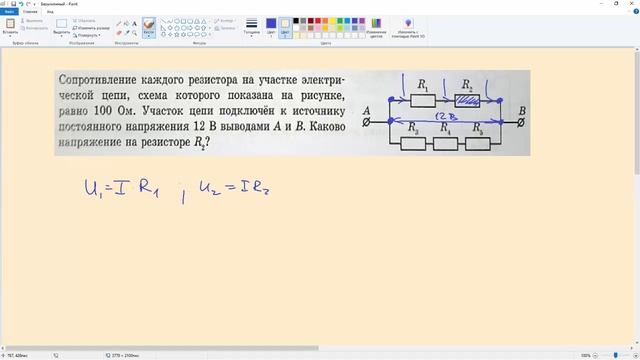
Task: Pick the pink color swatch
Action: [318, 28]
